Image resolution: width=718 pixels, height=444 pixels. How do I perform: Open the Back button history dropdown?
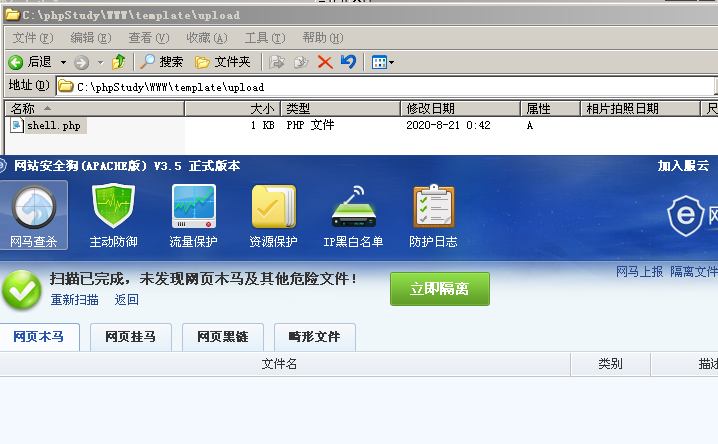tap(63, 62)
